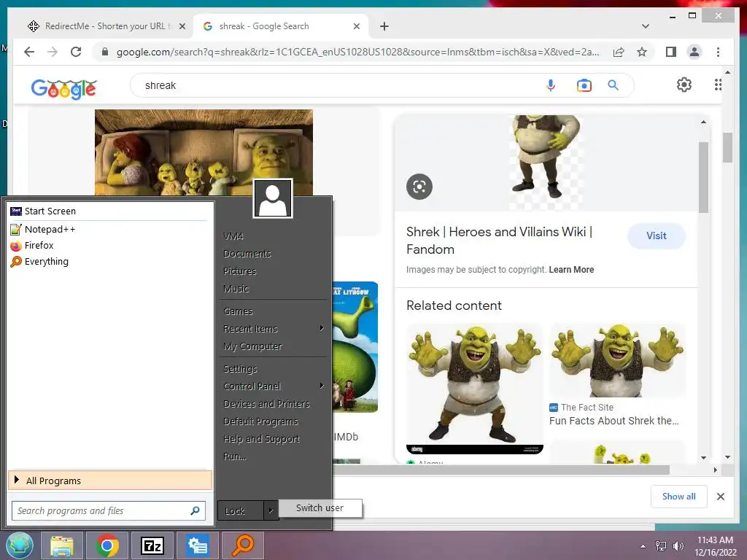This screenshot has height=560, width=747.
Task: Open the Fun Facts About Shrek thumbnail
Action: pyautogui.click(x=617, y=360)
